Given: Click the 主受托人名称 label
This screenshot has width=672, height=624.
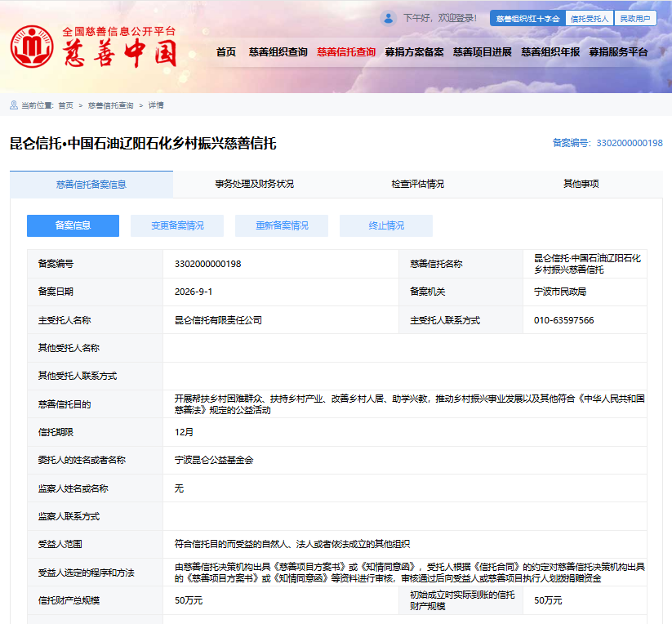Looking at the screenshot, I should 65,320.
